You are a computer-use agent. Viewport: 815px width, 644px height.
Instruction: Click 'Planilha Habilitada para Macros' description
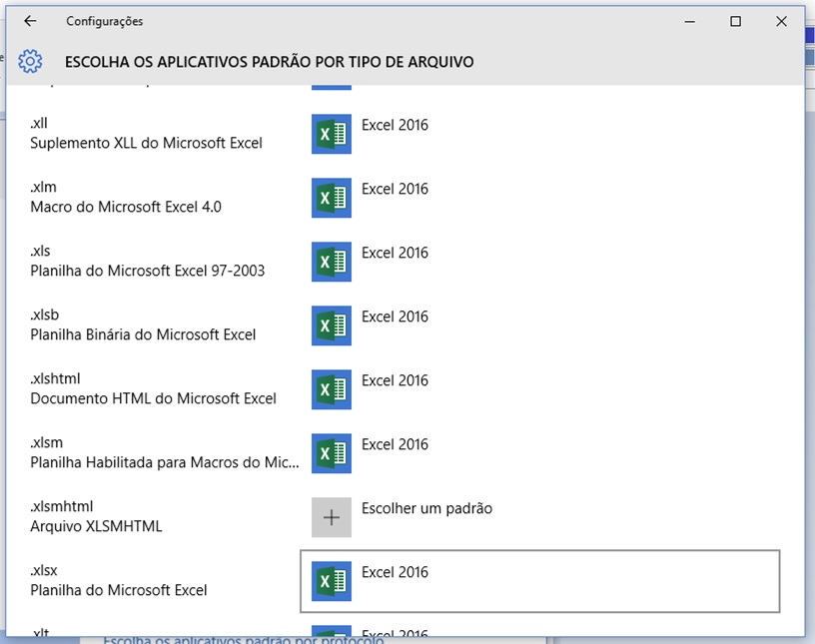click(165, 462)
